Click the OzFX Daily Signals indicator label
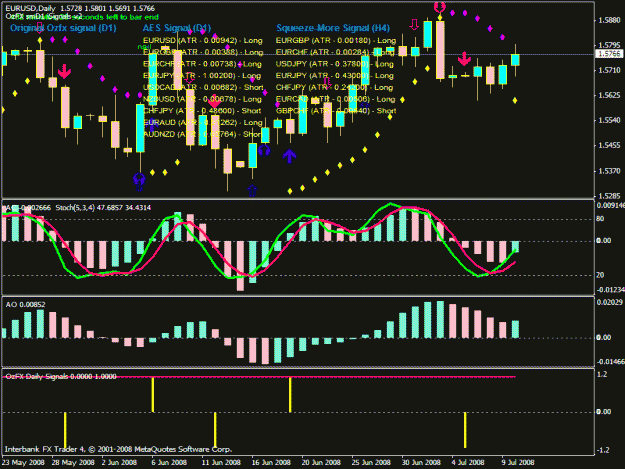Viewport: 625px width, 469px height. tap(61, 377)
